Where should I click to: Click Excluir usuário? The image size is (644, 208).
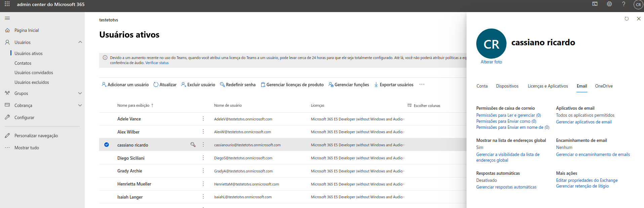(198, 85)
